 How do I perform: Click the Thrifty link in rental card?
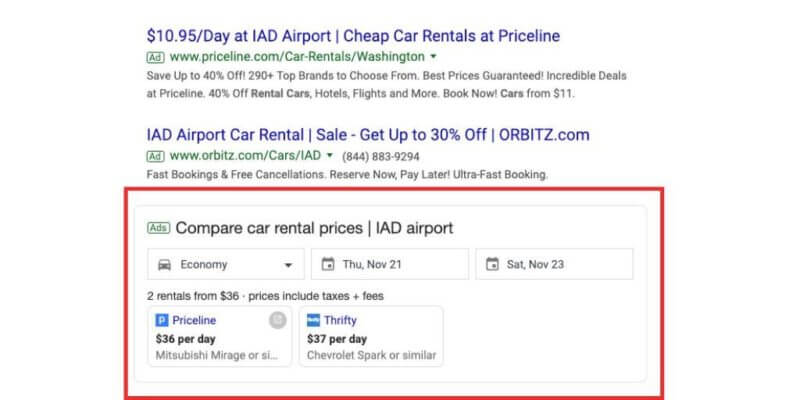[x=340, y=321]
